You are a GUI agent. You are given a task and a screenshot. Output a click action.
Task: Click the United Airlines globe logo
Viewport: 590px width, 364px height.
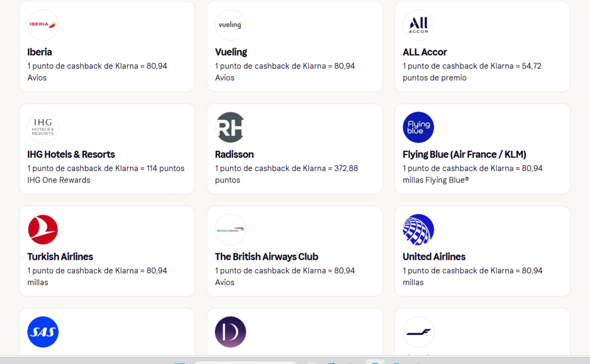tap(418, 229)
